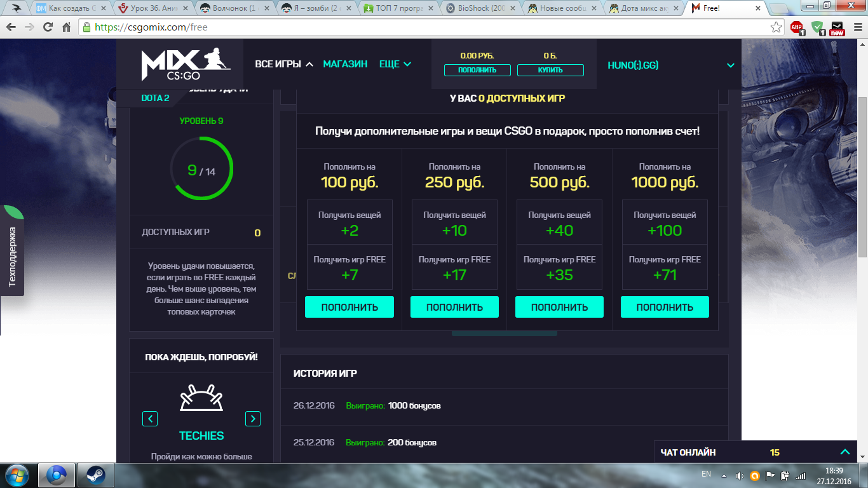
Task: Open the volume control in tray
Action: (740, 475)
